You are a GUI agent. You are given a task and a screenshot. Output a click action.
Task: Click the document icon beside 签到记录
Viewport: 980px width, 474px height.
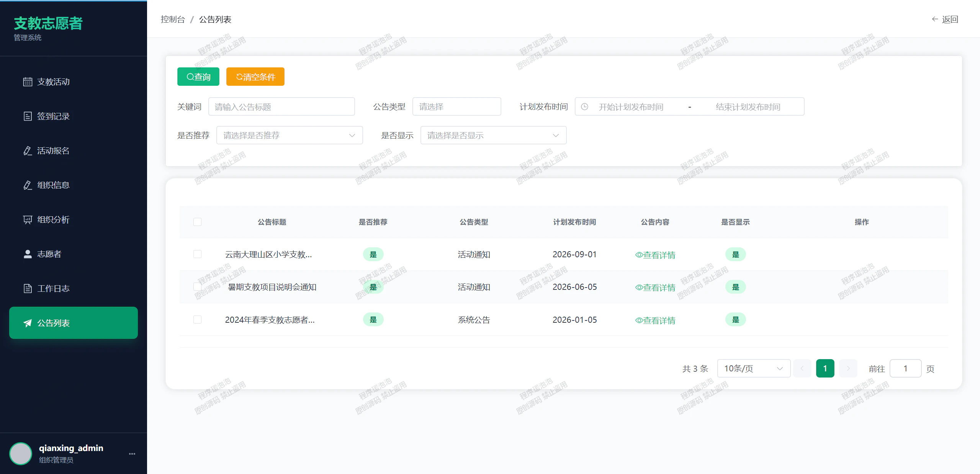tap(28, 116)
